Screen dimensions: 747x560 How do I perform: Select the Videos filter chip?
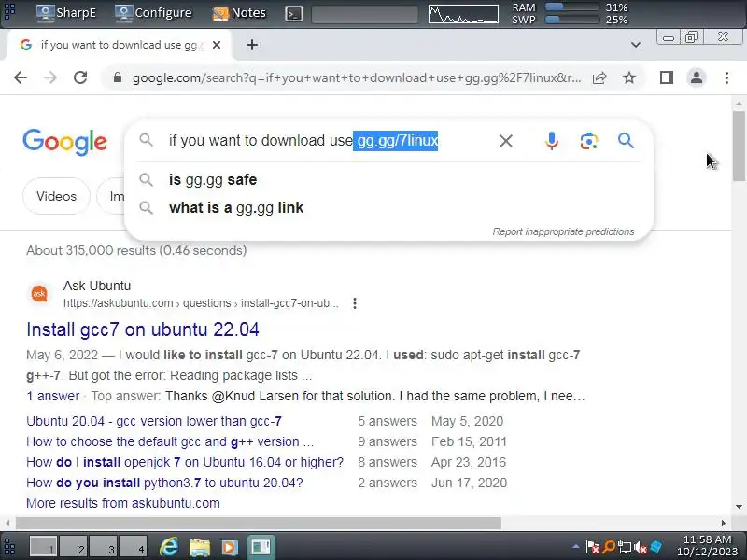click(x=56, y=196)
